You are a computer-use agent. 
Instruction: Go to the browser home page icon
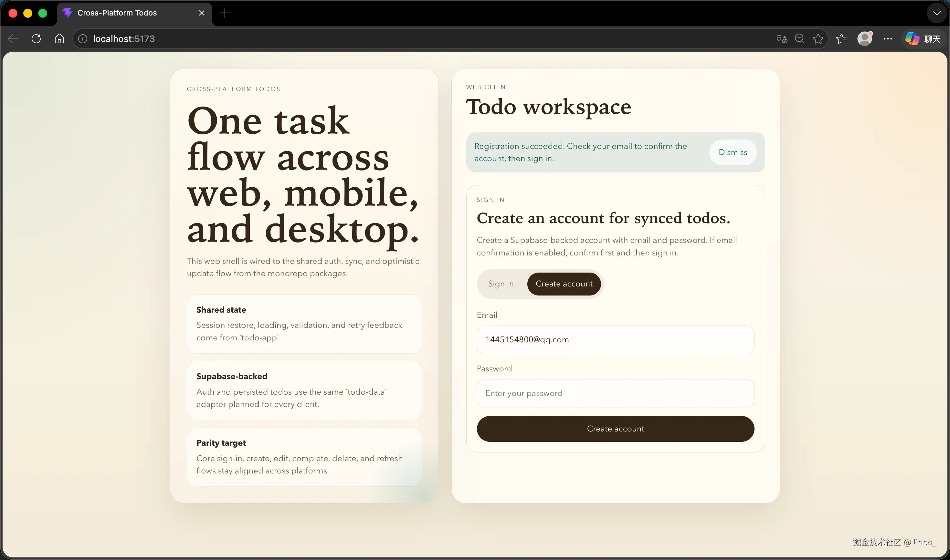click(59, 39)
